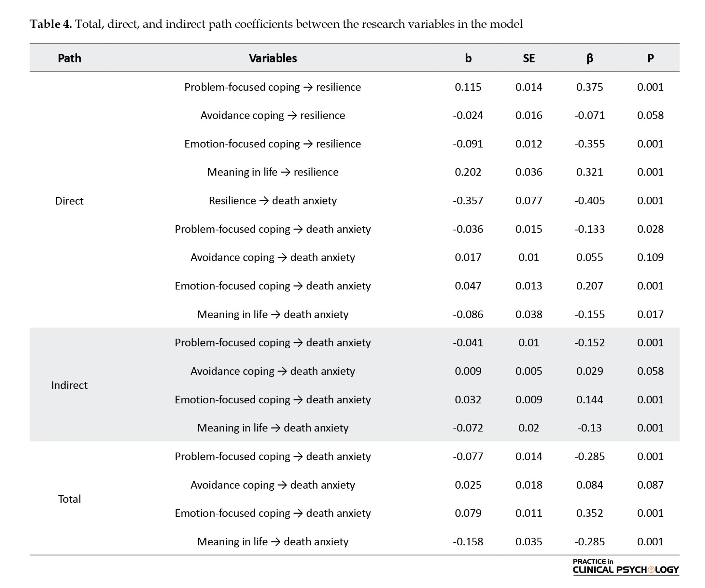The image size is (705, 588).
Task: Select Avoidance coping → resilience row label
Action: click(x=273, y=115)
